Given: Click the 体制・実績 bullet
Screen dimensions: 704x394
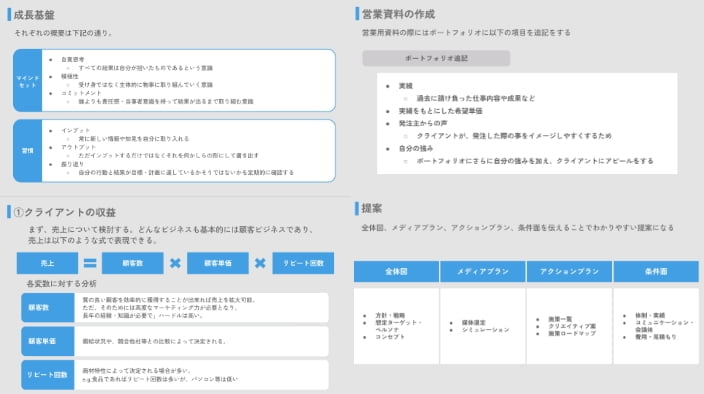Looking at the screenshot, I should click(x=650, y=315).
